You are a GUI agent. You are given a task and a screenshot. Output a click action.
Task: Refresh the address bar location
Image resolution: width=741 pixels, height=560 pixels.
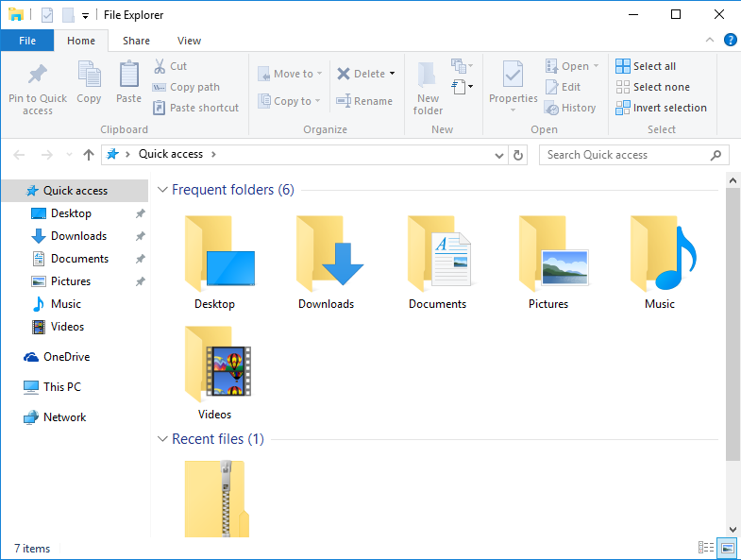(x=518, y=155)
